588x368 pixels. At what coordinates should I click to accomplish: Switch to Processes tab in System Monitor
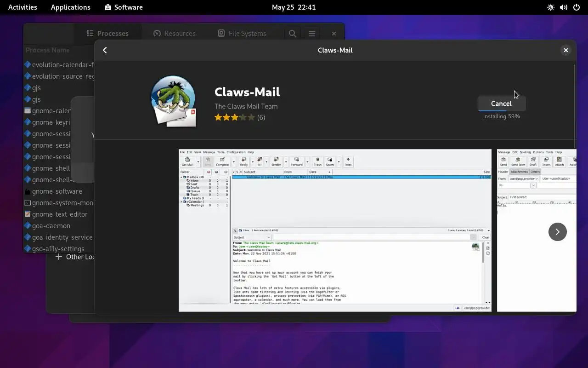coord(107,33)
